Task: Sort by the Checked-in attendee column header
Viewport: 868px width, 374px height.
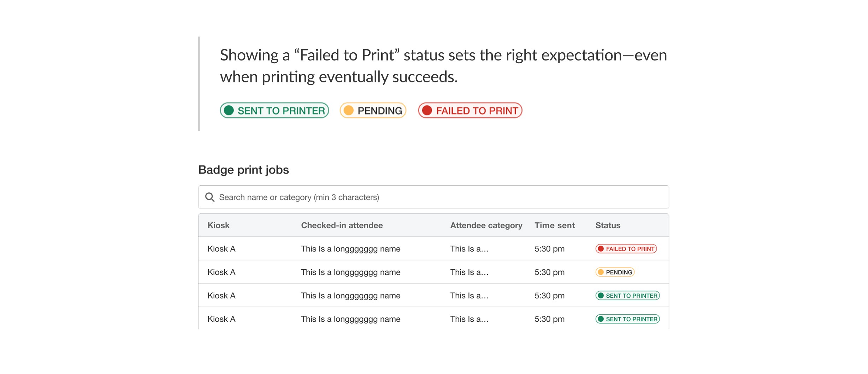Action: pos(342,226)
